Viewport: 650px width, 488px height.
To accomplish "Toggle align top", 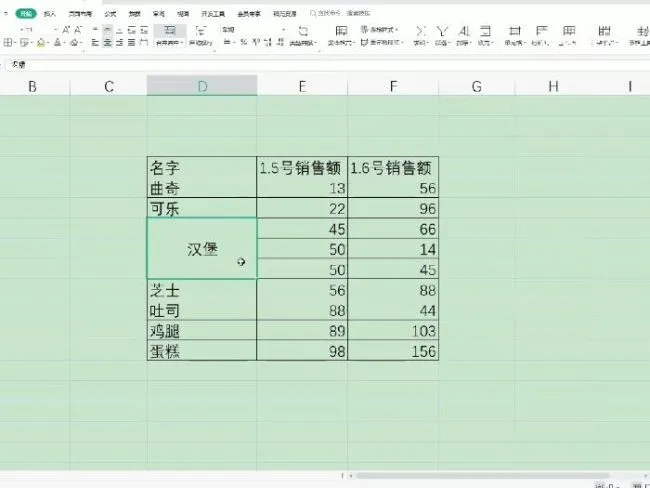I will pyautogui.click(x=95, y=30).
